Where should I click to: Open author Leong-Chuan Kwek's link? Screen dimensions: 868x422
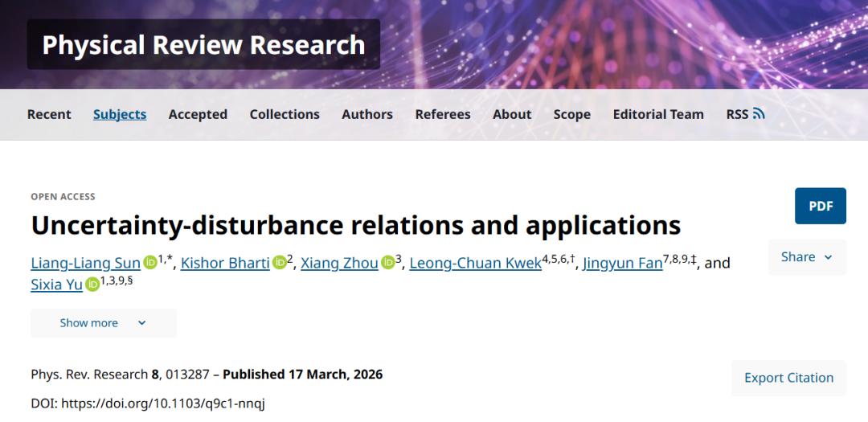pos(475,263)
